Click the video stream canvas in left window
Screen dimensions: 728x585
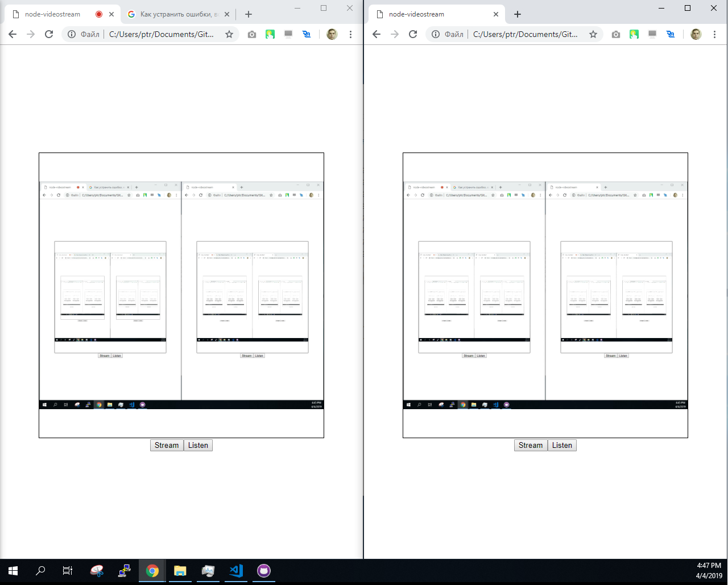click(x=181, y=295)
